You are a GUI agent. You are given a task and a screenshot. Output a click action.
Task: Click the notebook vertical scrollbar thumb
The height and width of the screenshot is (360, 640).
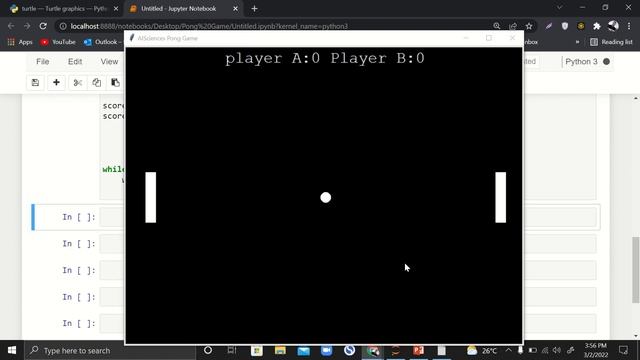[636, 270]
